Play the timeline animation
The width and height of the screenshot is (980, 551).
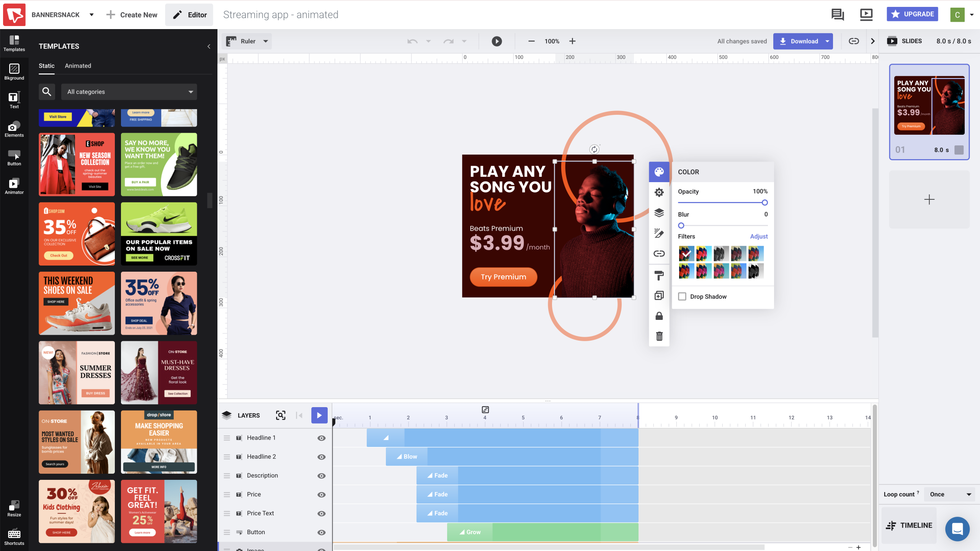pos(319,416)
